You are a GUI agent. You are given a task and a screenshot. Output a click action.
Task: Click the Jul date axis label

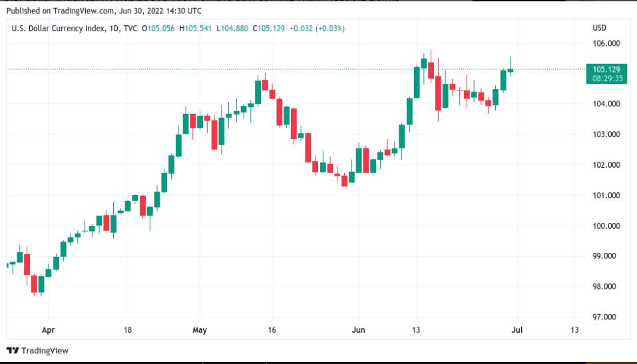[517, 330]
